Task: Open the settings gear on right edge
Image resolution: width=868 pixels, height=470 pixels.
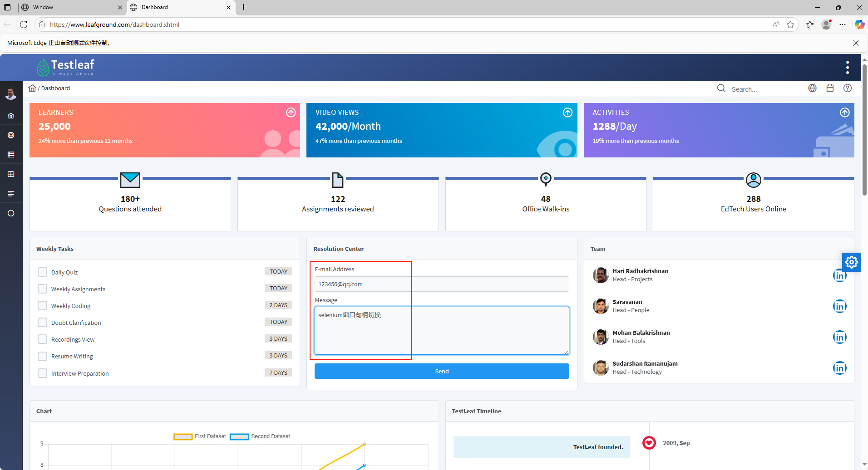Action: tap(852, 262)
